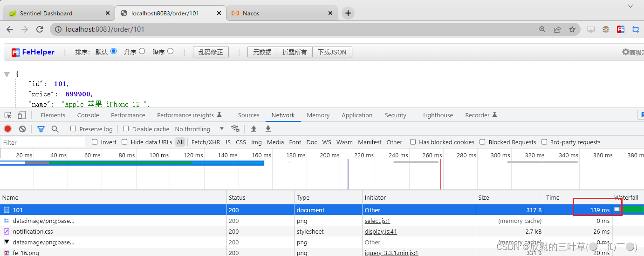Filter requests by Fetch/XHR
This screenshot has height=256, width=644.
point(206,142)
